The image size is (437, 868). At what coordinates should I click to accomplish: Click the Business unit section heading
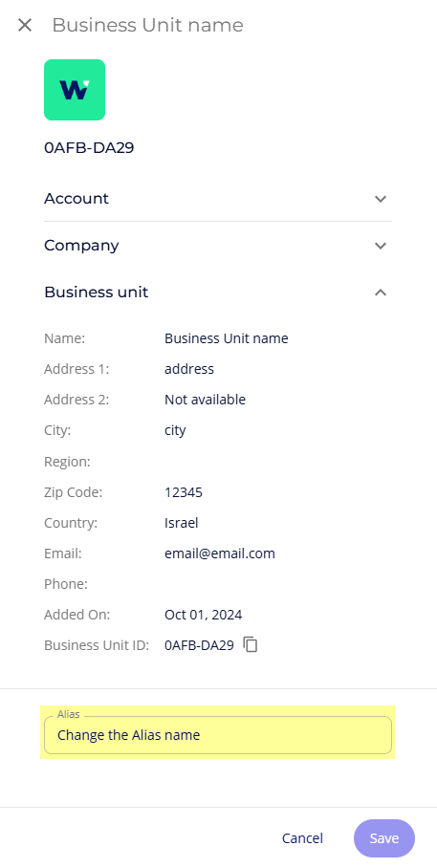[97, 293]
